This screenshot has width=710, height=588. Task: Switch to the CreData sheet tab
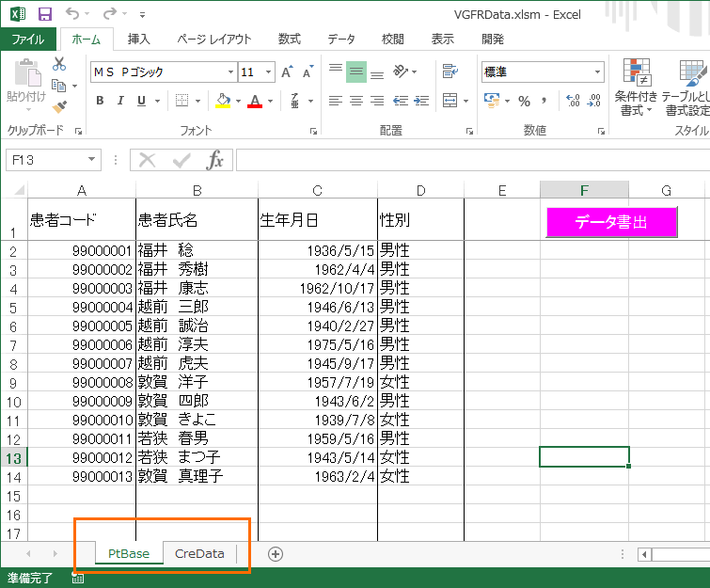199,554
